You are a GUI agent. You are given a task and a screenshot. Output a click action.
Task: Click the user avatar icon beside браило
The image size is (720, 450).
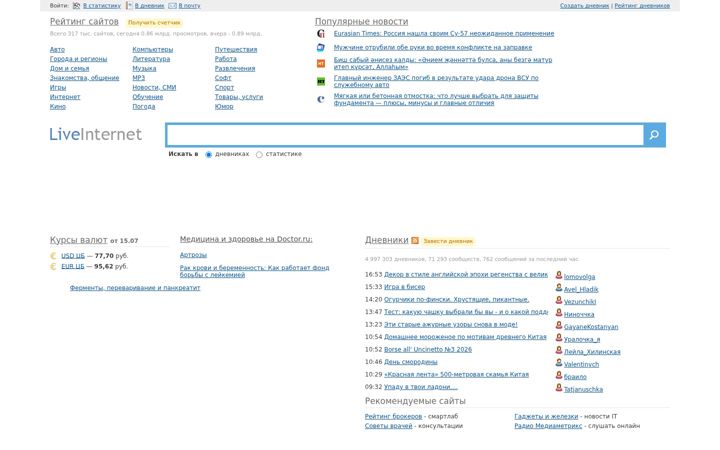click(559, 375)
